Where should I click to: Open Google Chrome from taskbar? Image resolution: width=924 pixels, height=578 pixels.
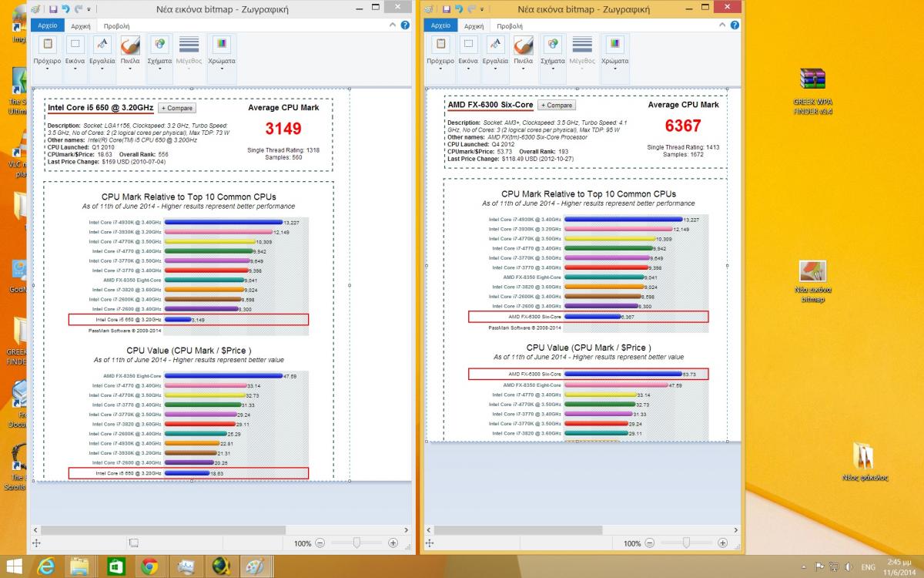pos(149,566)
